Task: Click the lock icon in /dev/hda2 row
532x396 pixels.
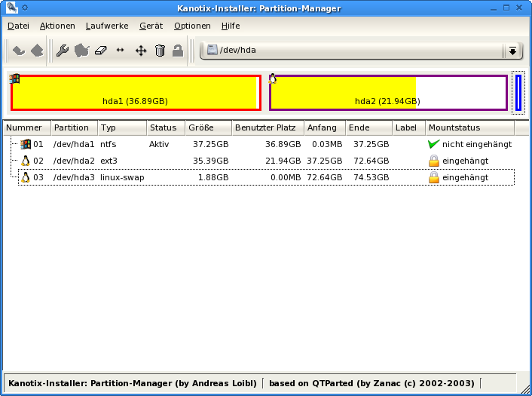Action: pos(433,161)
